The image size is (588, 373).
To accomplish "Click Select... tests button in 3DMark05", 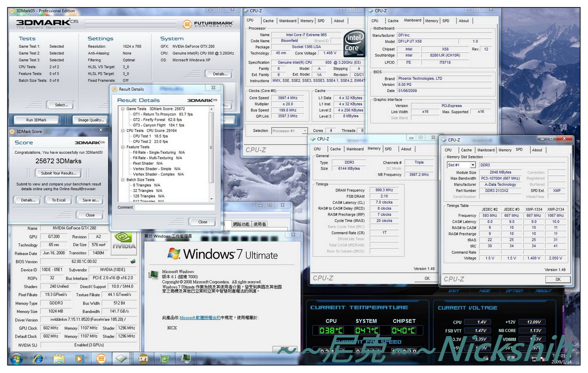I will pyautogui.click(x=61, y=105).
